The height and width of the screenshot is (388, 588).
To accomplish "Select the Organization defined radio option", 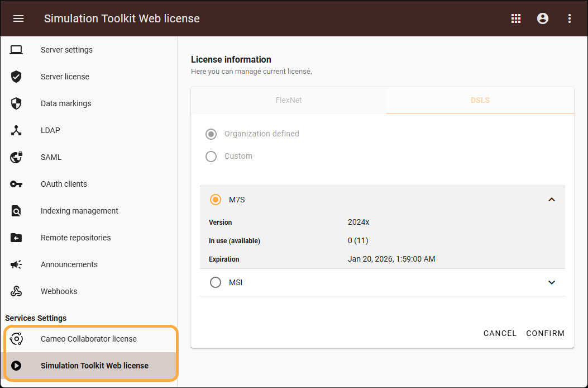I will [211, 134].
